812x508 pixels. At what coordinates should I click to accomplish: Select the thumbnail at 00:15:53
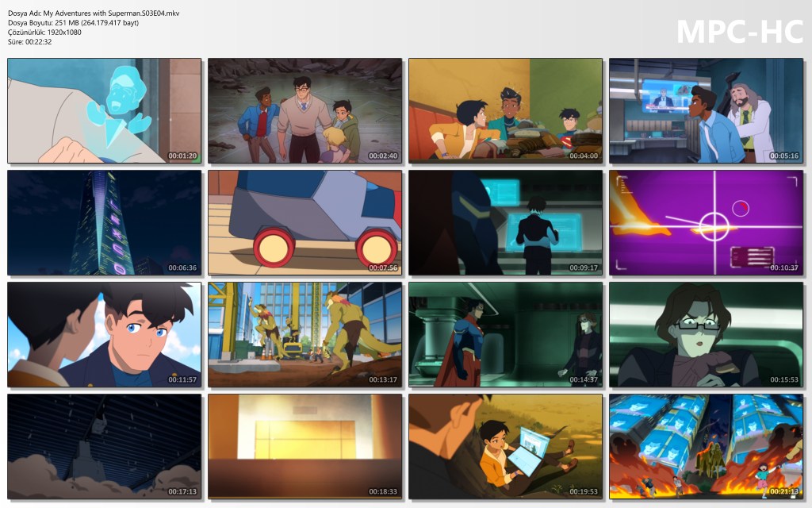(707, 335)
